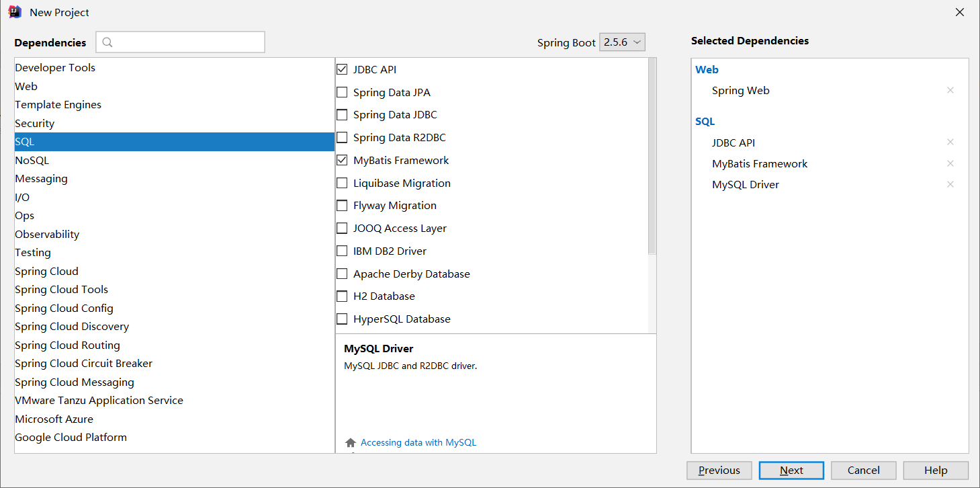Check the Spring Data R2DBC checkbox
Screen dimensions: 980x488
pos(342,138)
